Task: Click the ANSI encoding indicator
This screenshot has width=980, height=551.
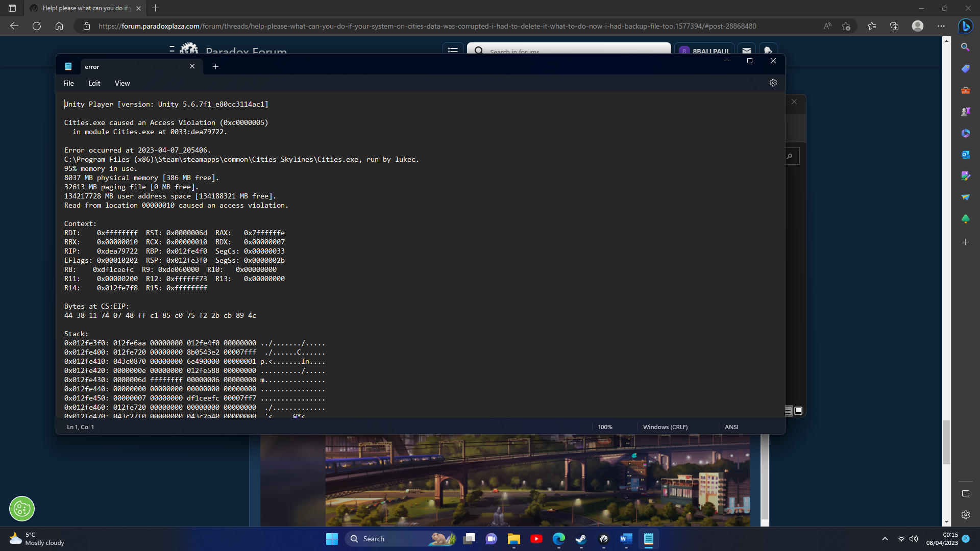Action: click(731, 427)
